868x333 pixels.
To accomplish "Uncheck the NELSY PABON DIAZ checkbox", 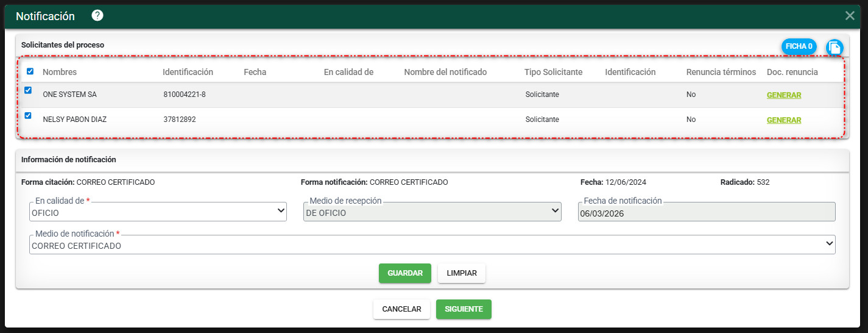I will coord(28,115).
